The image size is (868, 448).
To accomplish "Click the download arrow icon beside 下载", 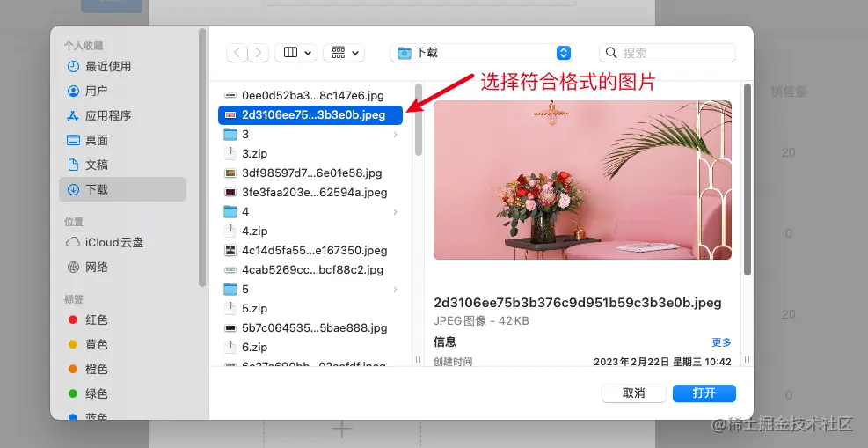I will [x=73, y=189].
